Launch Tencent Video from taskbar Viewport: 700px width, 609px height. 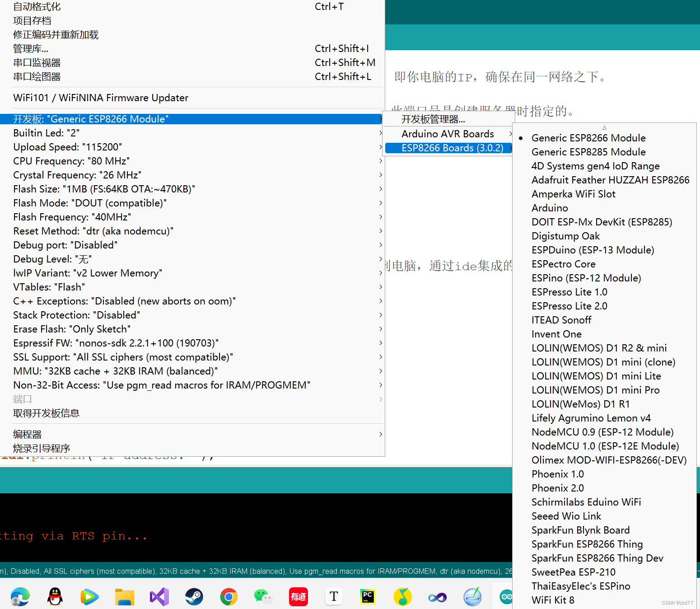coord(89,597)
